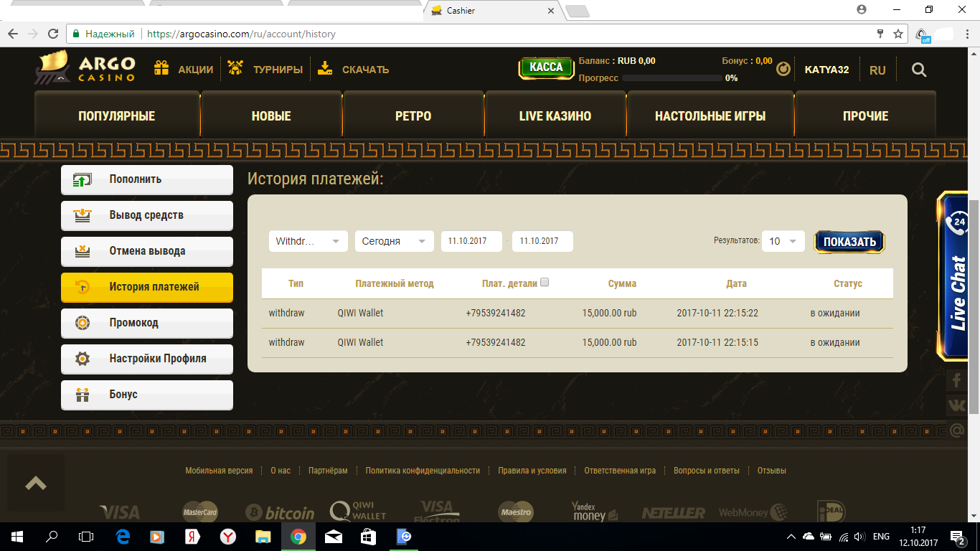Open the Результатов count dropdown showing 10
Screen dimensions: 980x551
pyautogui.click(x=783, y=242)
